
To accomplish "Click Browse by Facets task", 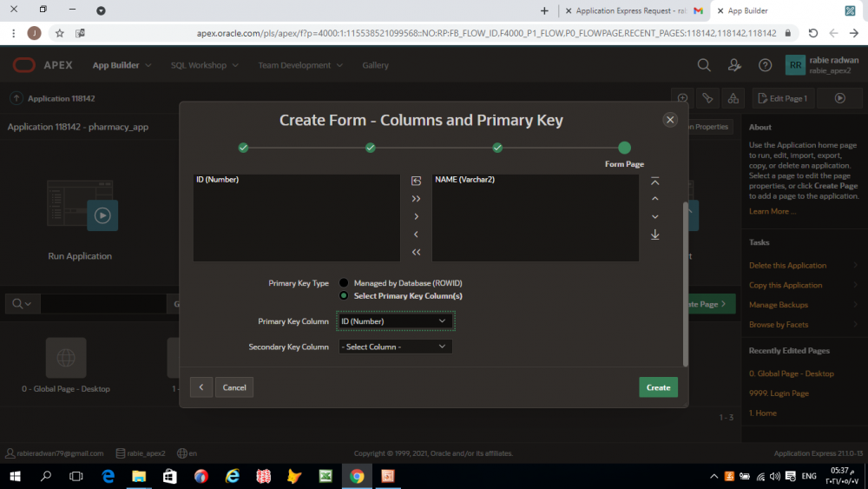I will click(779, 325).
